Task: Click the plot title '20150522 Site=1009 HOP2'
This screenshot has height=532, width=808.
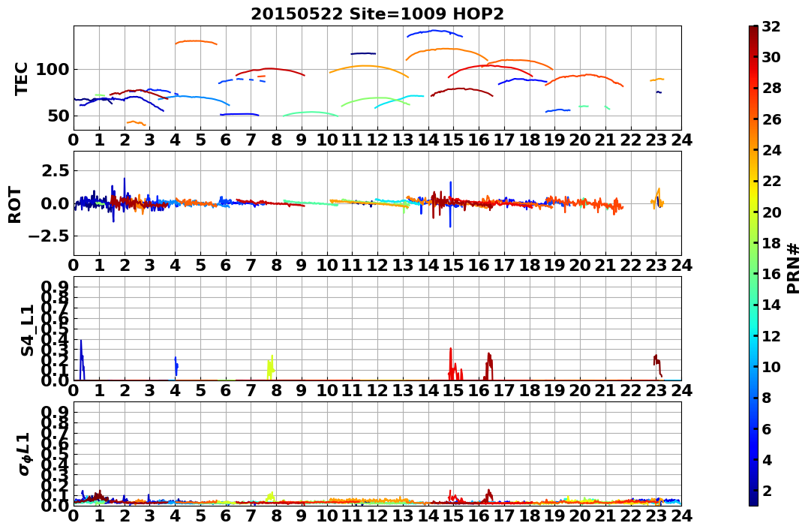Action: 377,14
